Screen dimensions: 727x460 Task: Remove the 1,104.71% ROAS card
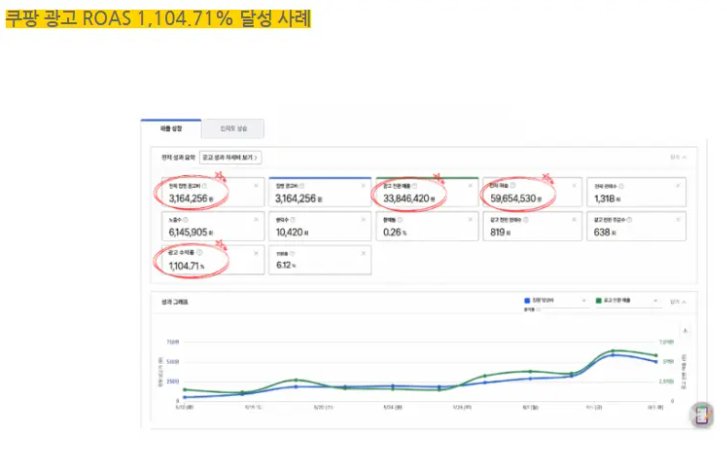click(x=256, y=253)
